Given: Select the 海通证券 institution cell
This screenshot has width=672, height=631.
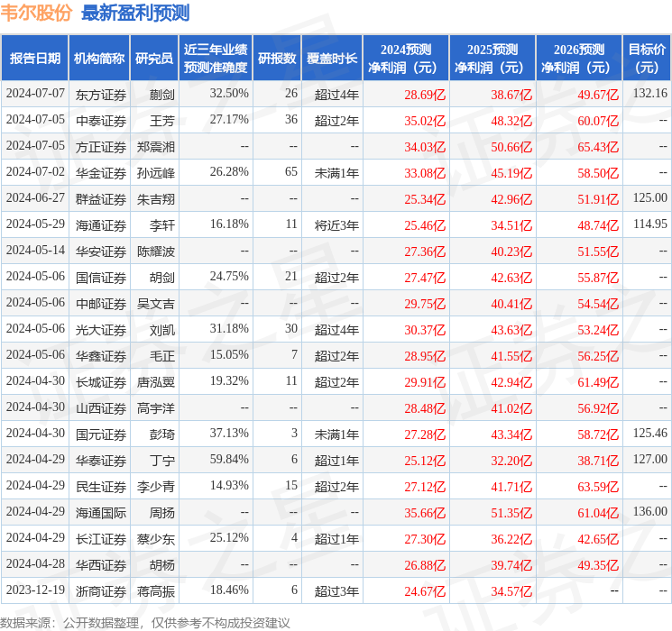Looking at the screenshot, I should pos(101,225).
